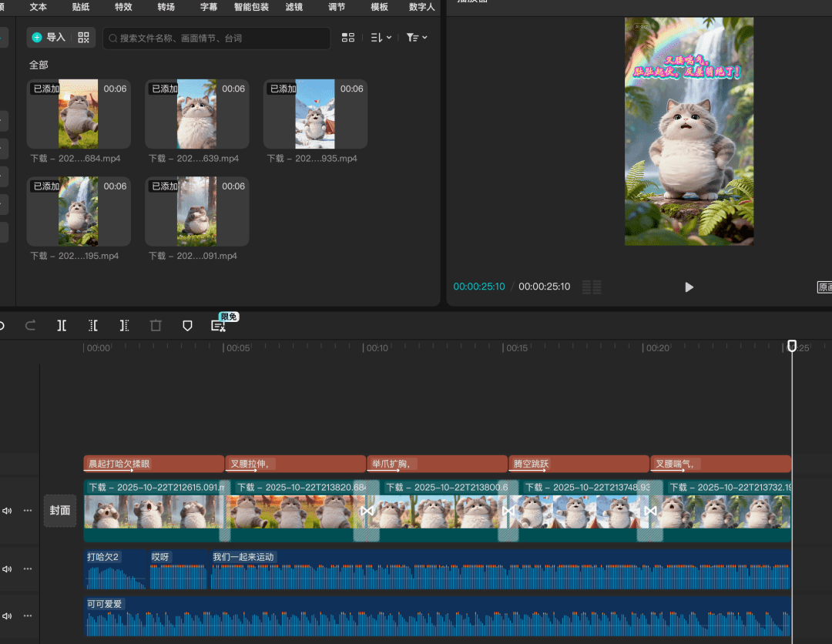832x644 pixels.
Task: Click the QR code icon beside 导入
Action: (x=83, y=37)
